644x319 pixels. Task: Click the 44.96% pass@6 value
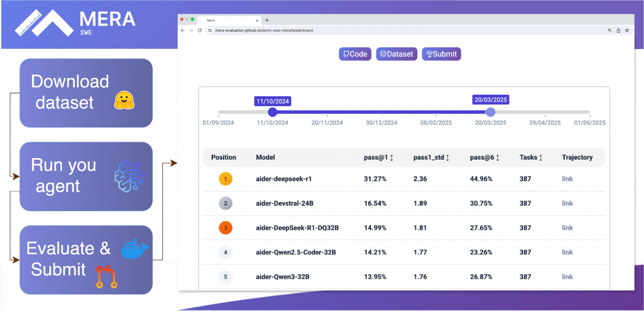click(x=481, y=179)
